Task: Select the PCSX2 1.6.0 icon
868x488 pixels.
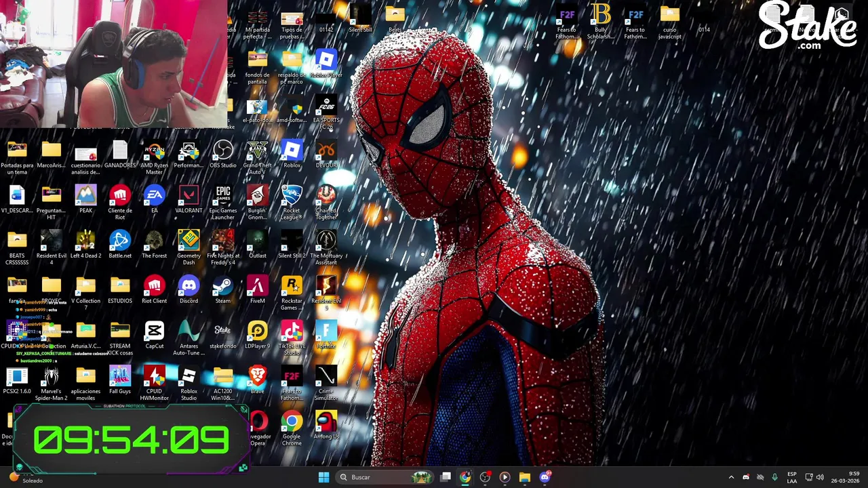Action: pyautogui.click(x=17, y=380)
